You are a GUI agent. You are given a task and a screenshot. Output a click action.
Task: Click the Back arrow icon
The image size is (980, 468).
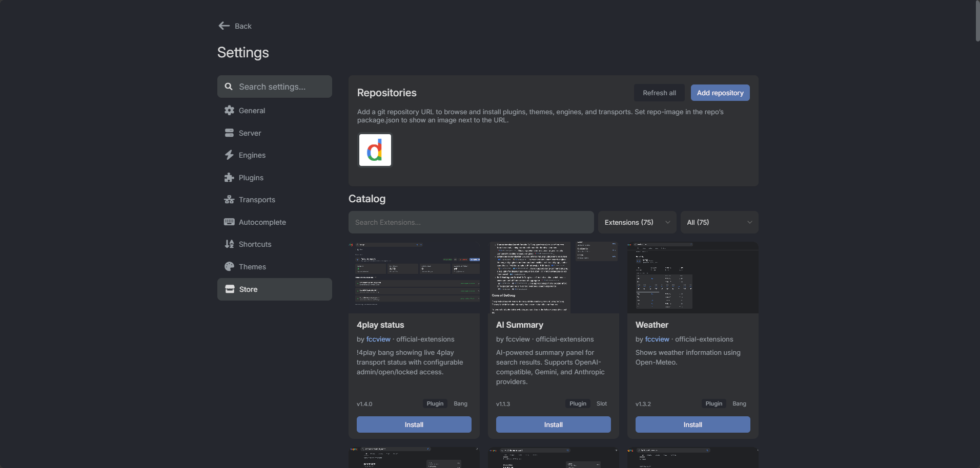coord(224,26)
